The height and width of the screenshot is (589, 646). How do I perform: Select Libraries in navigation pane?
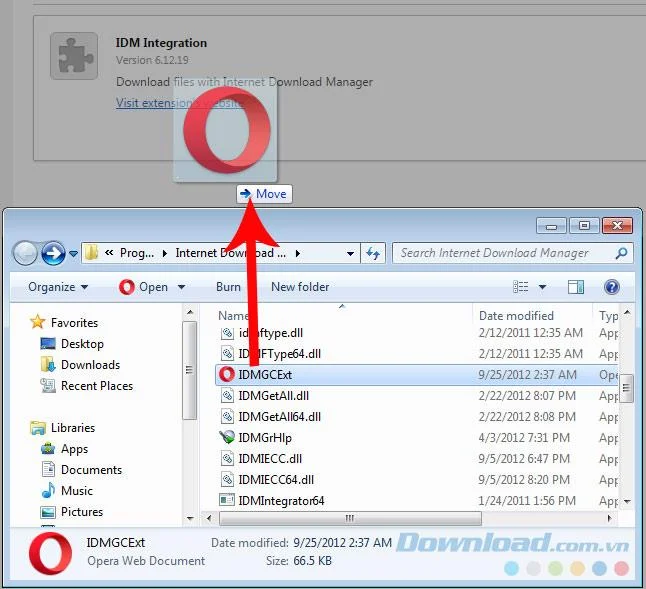click(x=73, y=428)
